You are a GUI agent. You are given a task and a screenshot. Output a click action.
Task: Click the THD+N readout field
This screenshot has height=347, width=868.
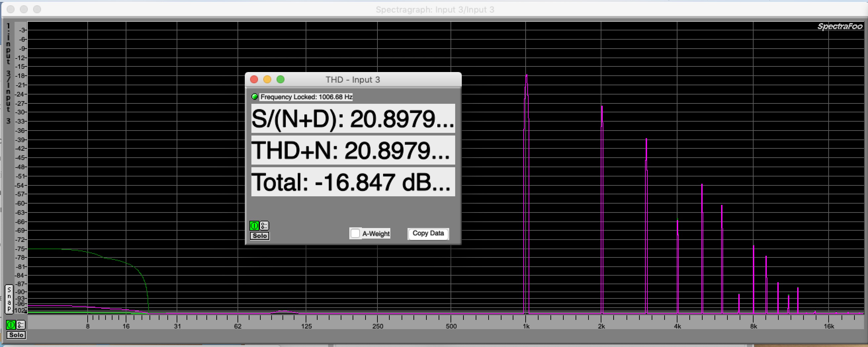[x=353, y=150]
